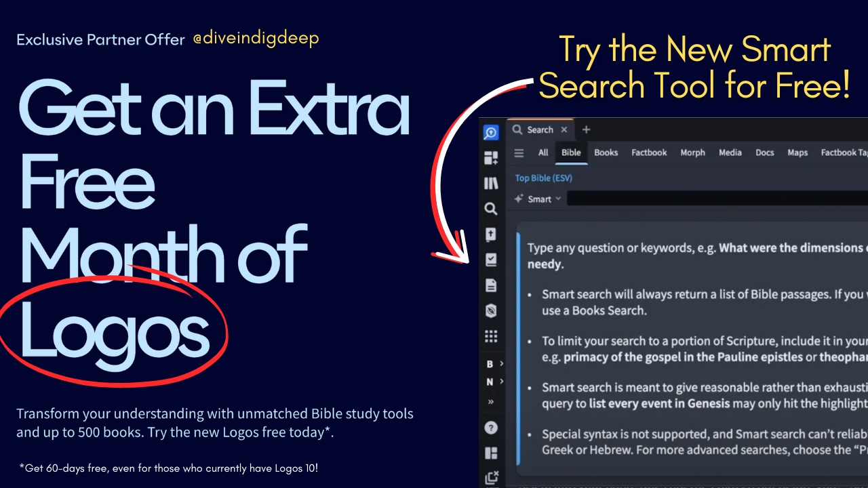Open the hamburger panel menu
The width and height of the screenshot is (868, 488).
(519, 152)
